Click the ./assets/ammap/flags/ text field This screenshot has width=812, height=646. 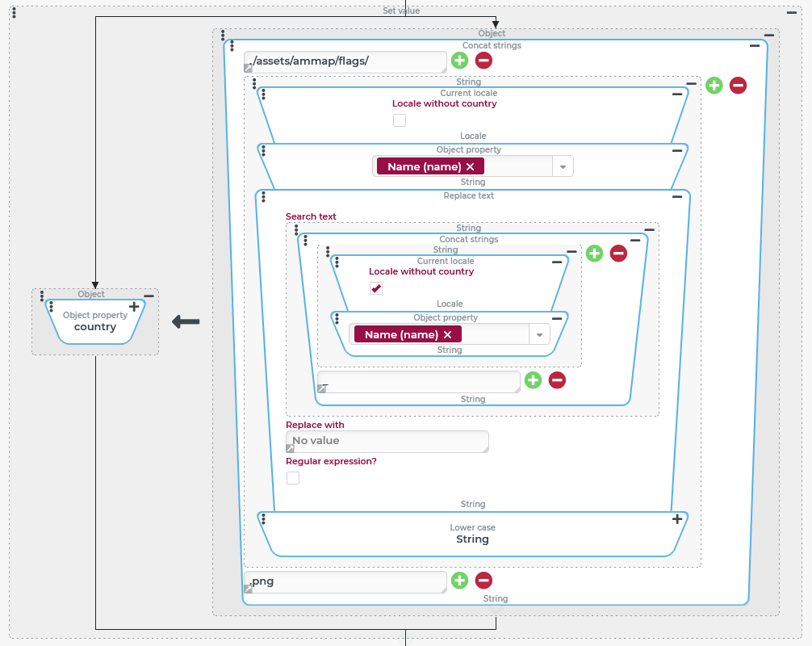[345, 62]
